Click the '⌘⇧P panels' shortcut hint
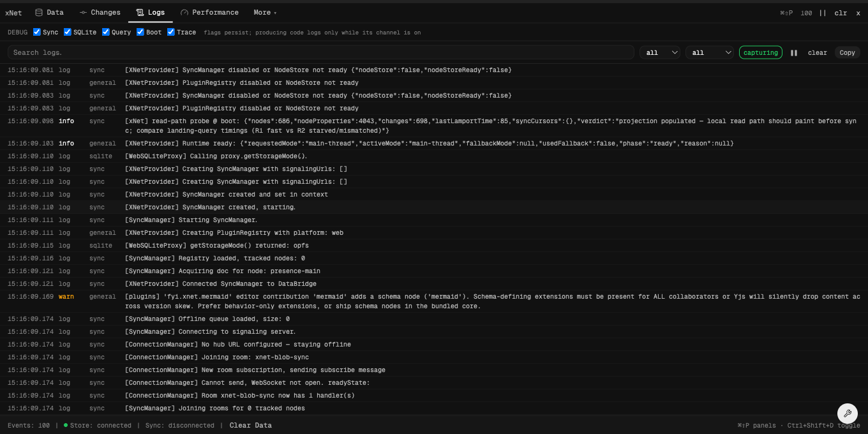Viewport: 868px width, 434px height. (x=757, y=425)
